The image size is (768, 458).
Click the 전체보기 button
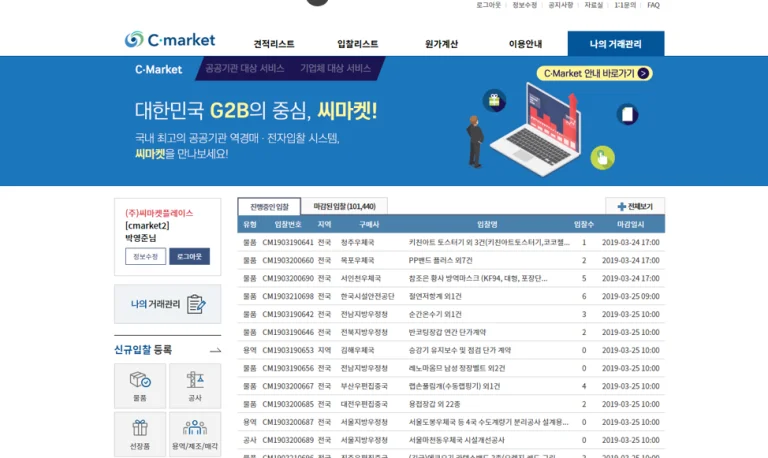tap(635, 207)
